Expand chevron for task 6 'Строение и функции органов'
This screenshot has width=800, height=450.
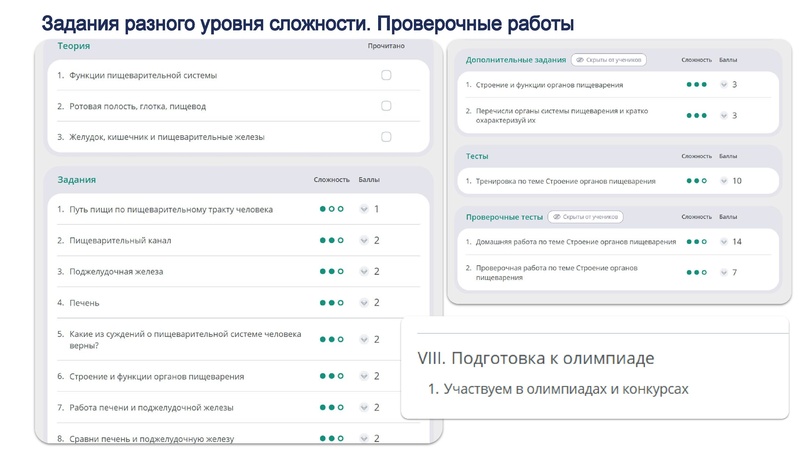(x=364, y=376)
